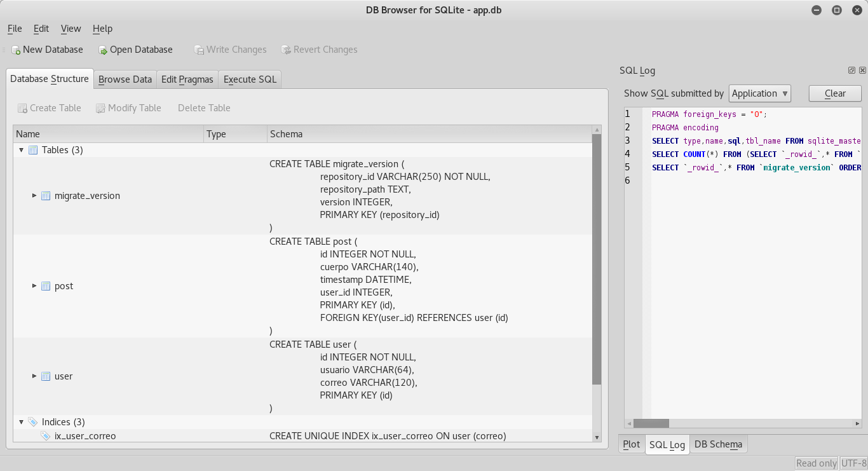Open the Execute SQL tab
The width and height of the screenshot is (868, 471).
click(250, 79)
